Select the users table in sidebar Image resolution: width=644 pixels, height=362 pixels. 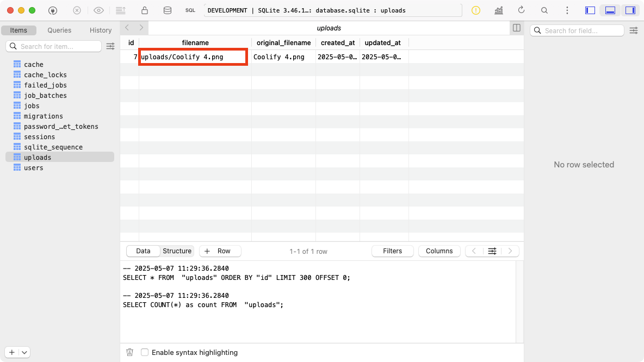33,168
